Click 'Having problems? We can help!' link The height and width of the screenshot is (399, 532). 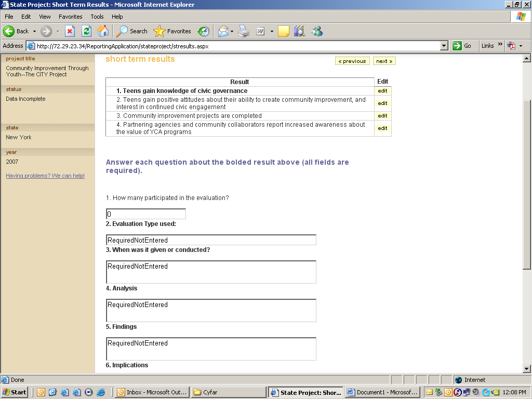(45, 176)
